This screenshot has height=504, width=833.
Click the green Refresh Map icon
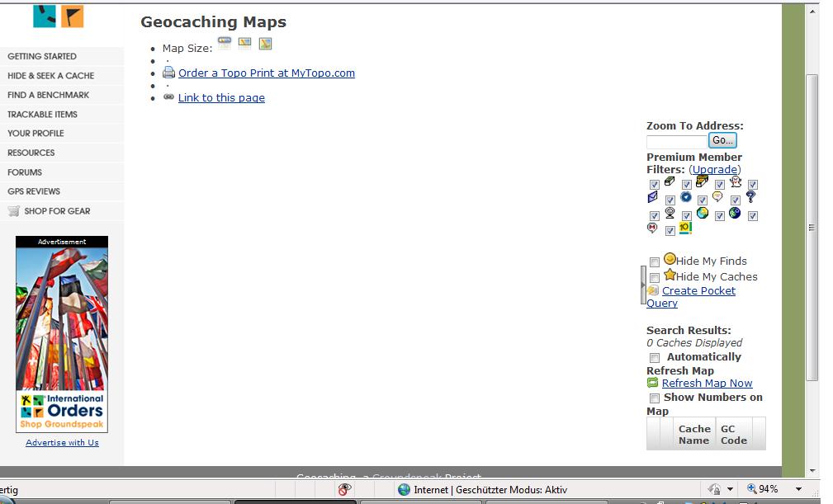[x=653, y=383]
